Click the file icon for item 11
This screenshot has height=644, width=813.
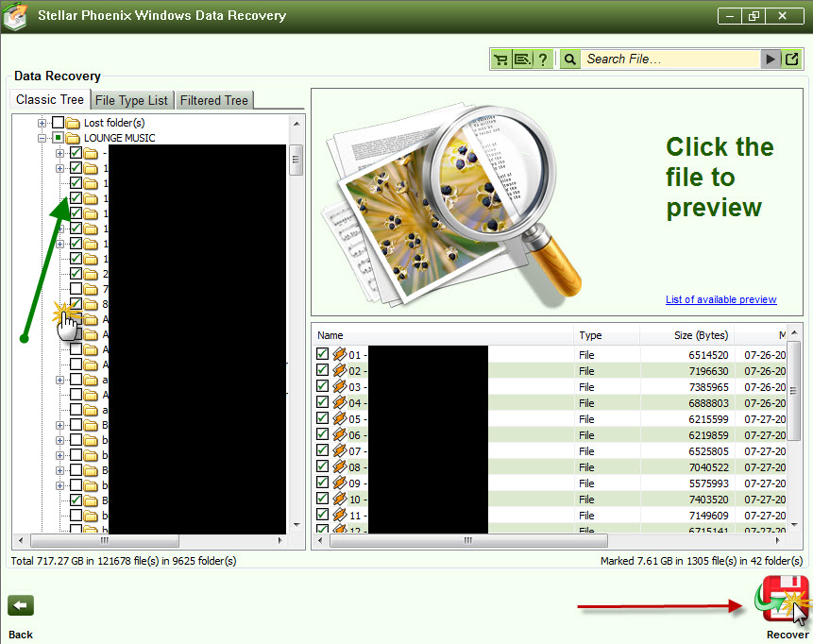(340, 515)
